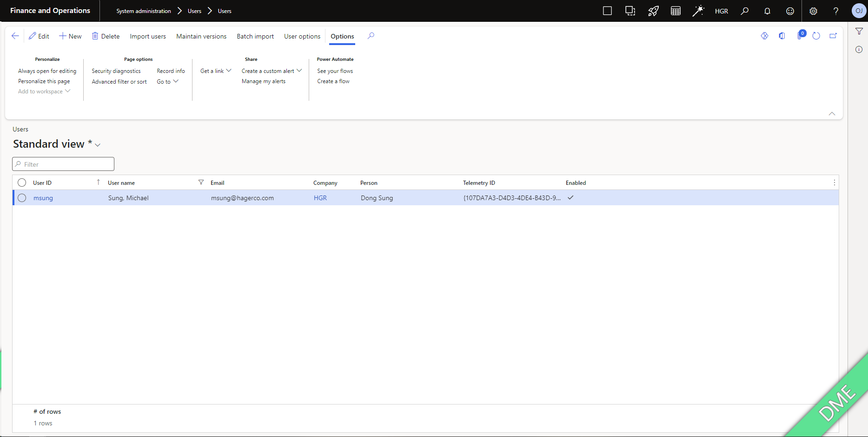Open Security diagnostics
This screenshot has height=437, width=868.
(x=116, y=71)
